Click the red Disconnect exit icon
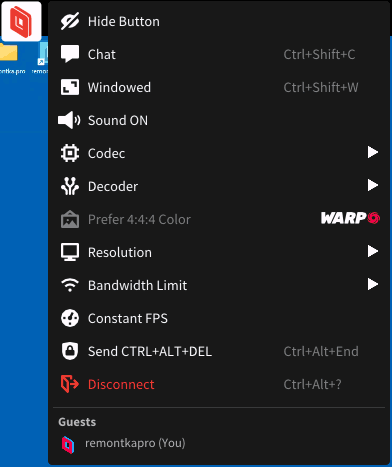The width and height of the screenshot is (392, 467). [x=70, y=384]
